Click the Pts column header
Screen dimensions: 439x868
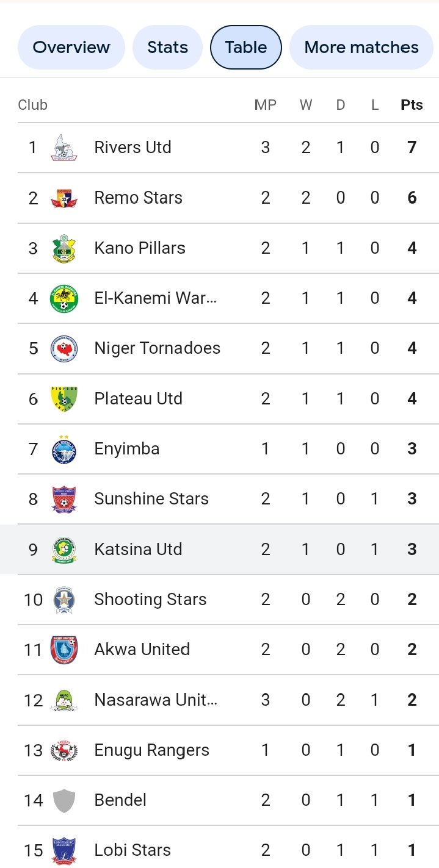click(x=412, y=105)
